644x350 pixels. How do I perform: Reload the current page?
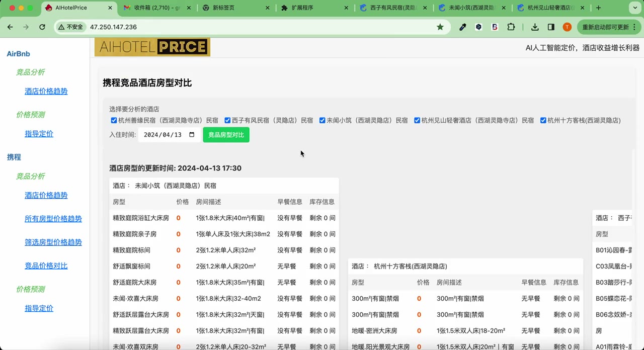click(42, 27)
